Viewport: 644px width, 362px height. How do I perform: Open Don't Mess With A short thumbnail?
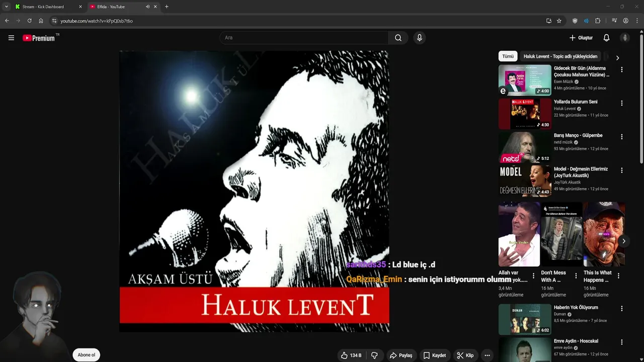point(561,234)
